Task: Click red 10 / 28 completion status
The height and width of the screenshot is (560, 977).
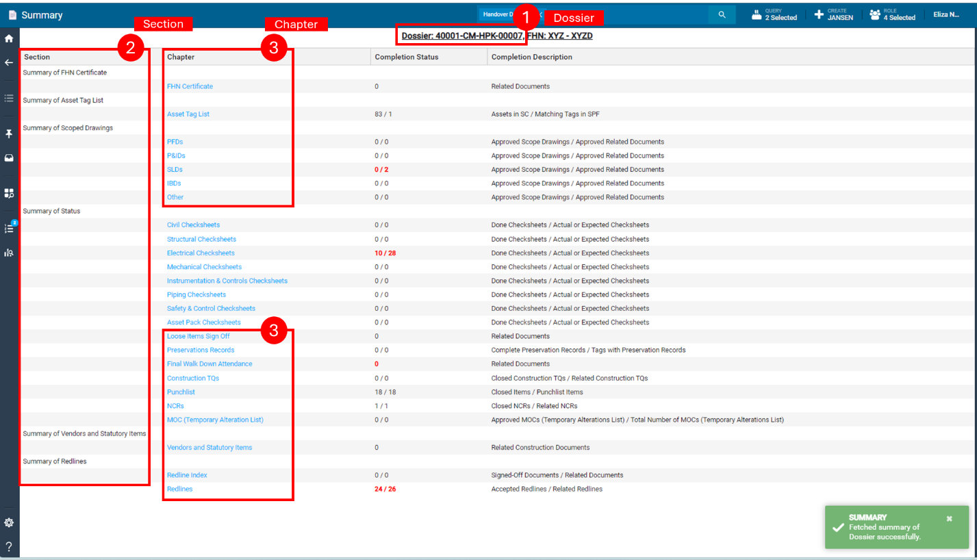Action: (385, 253)
